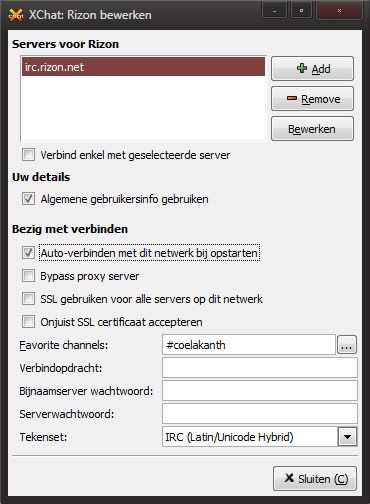This screenshot has height=504, width=370.
Task: Close window using title bar X
Action: pyautogui.click(x=339, y=11)
